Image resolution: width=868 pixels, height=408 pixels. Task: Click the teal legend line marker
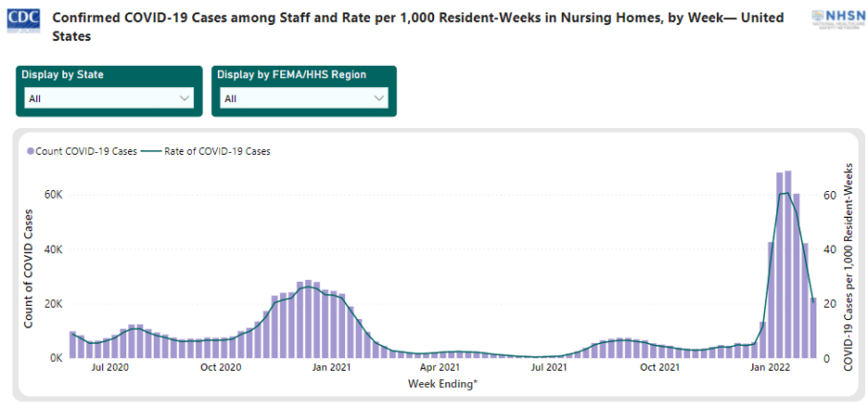coord(152,151)
